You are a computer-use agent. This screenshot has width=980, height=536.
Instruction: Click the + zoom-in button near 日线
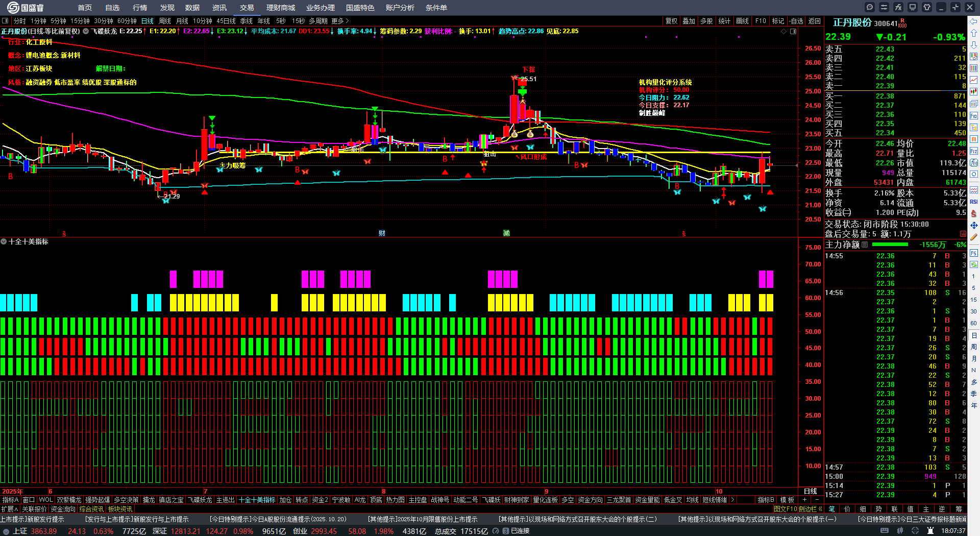point(805,500)
